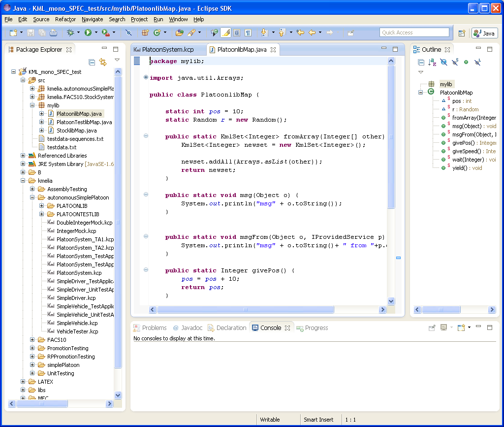
Task: Toggle Link with Editor in Package Explorer
Action: (x=103, y=62)
